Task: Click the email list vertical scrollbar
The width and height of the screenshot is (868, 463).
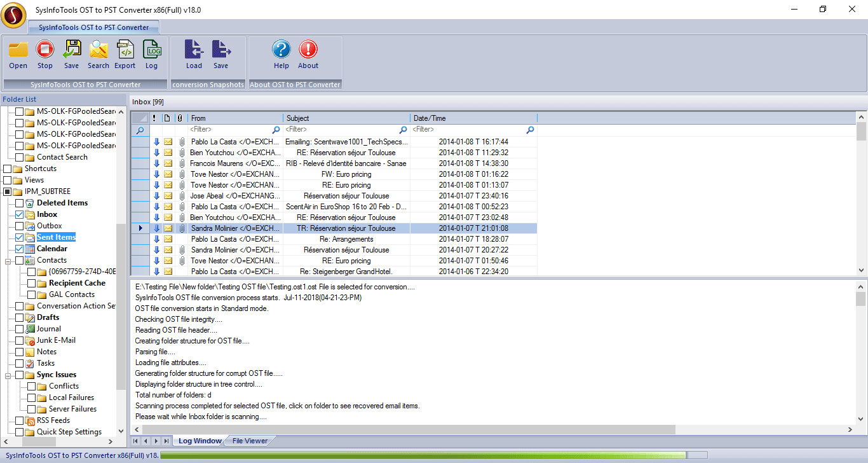Action: 861,194
